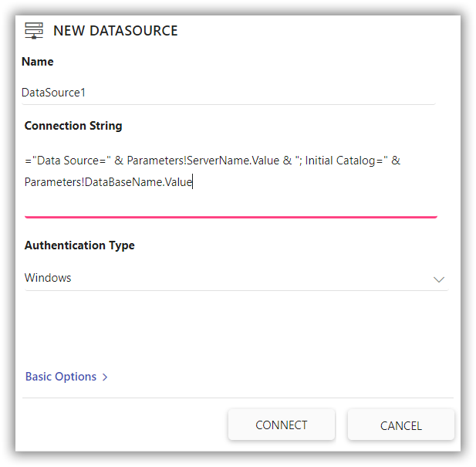Click the Authentication Type label

tap(79, 245)
